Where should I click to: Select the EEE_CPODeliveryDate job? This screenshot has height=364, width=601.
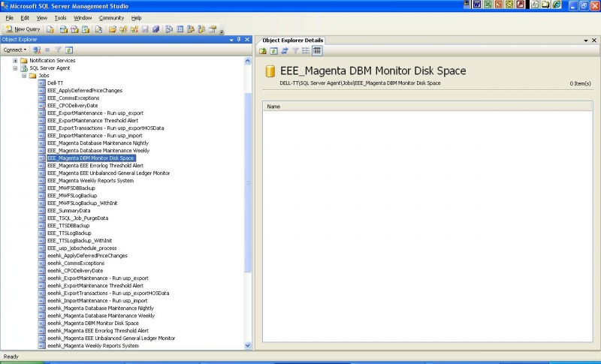(x=72, y=106)
